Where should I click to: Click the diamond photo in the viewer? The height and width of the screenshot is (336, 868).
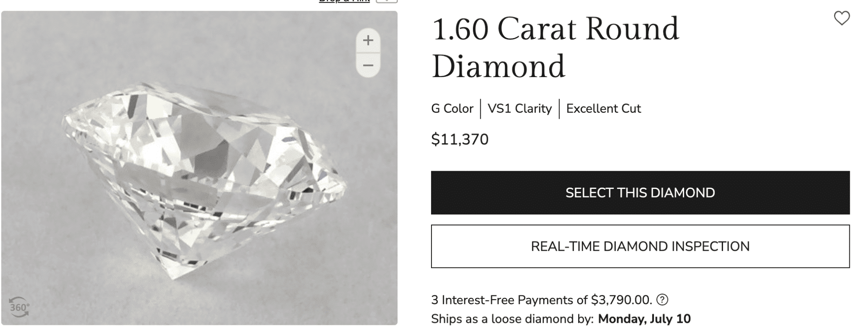point(203,178)
